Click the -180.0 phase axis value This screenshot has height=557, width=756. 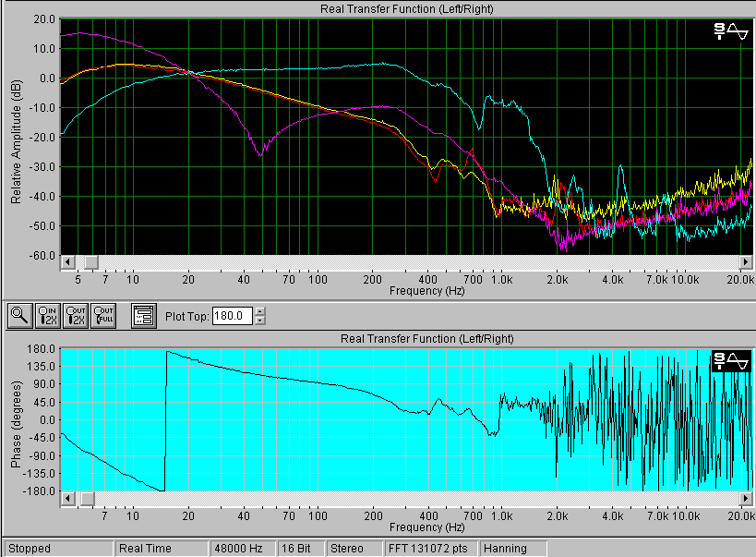point(39,490)
